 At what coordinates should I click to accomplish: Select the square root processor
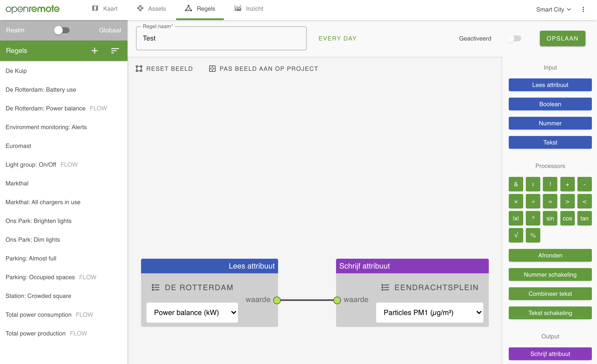[x=516, y=235]
